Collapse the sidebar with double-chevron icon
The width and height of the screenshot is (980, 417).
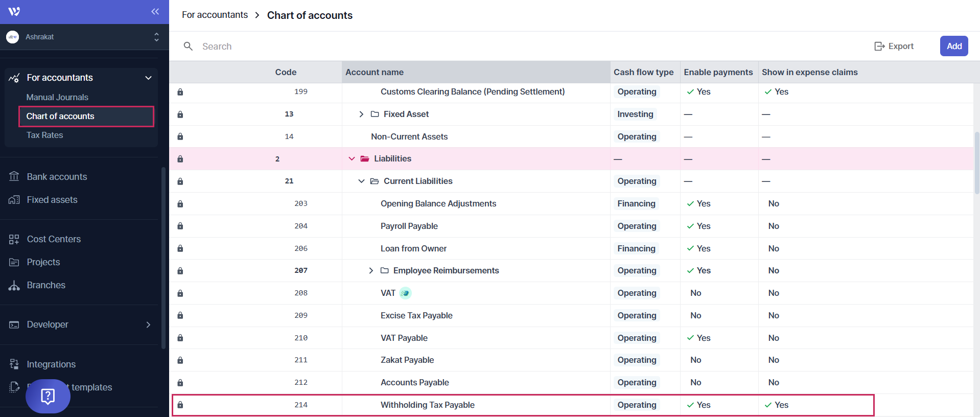(155, 11)
